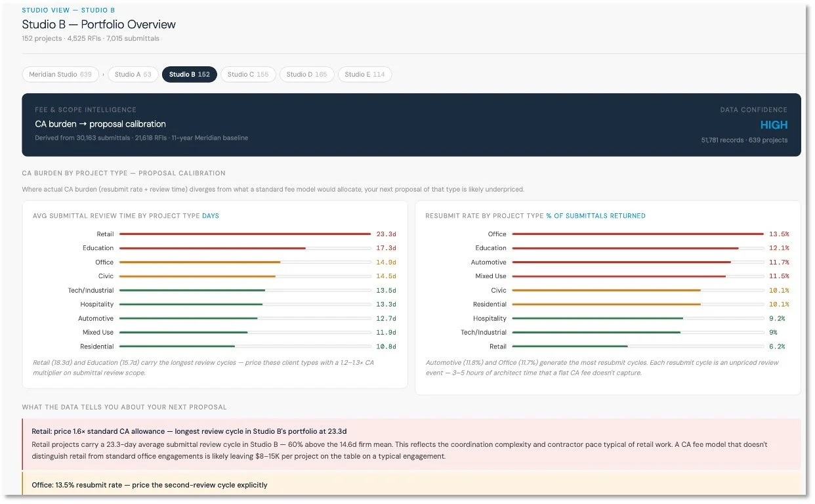Open the Retail 1.6× CA allowance insight card

[411, 444]
